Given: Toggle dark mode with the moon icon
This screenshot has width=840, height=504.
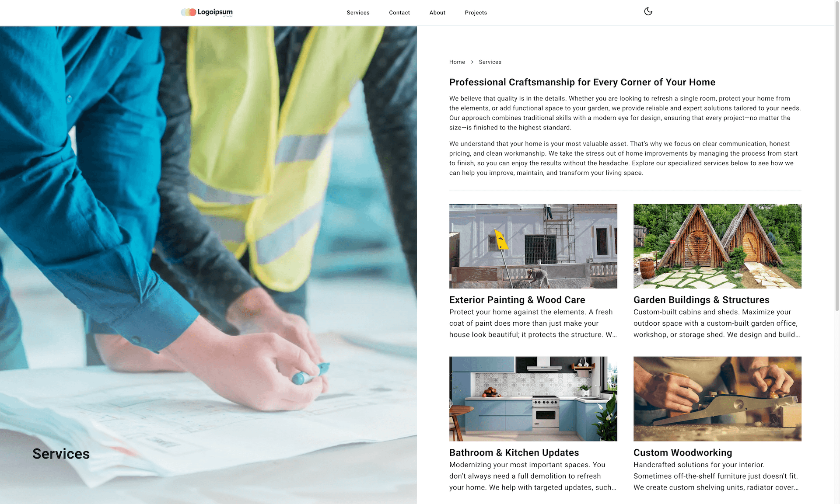Looking at the screenshot, I should click(x=648, y=11).
